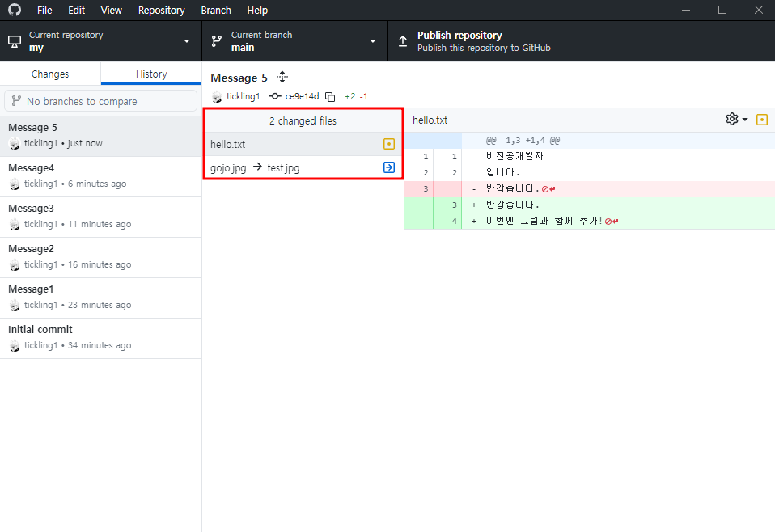Click the avatar in the Message4 row

pos(15,184)
